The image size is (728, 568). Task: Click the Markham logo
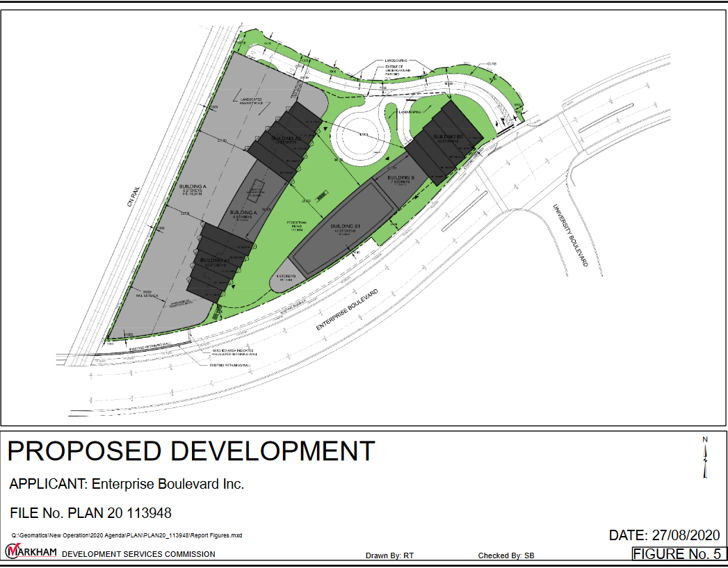click(32, 552)
